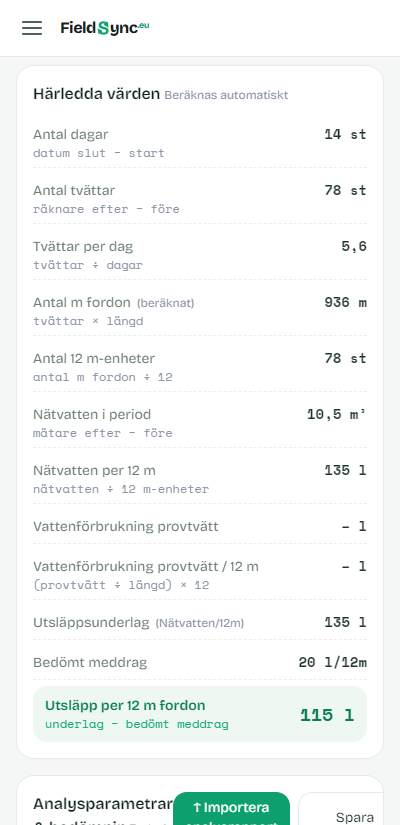The image size is (400, 825).
Task: Select the Nätvatten per 12 m row
Action: [200, 479]
